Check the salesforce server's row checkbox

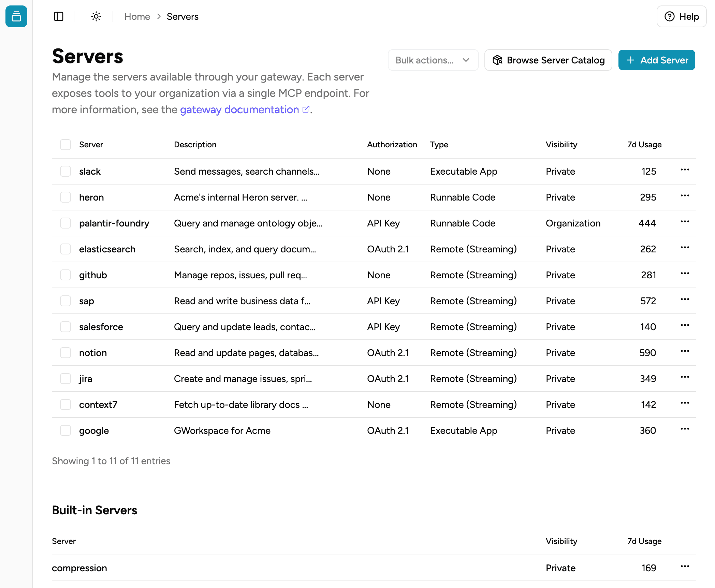click(x=65, y=327)
